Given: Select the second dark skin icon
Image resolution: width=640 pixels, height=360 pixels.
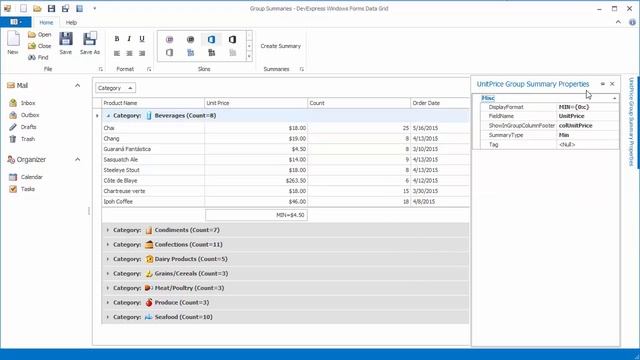Looking at the screenshot, I should pyautogui.click(x=190, y=40).
